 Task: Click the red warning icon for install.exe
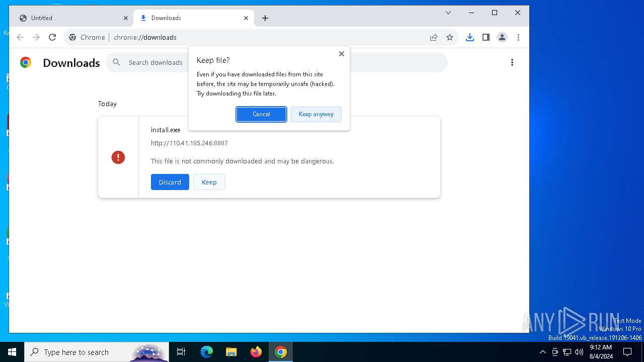(x=118, y=157)
